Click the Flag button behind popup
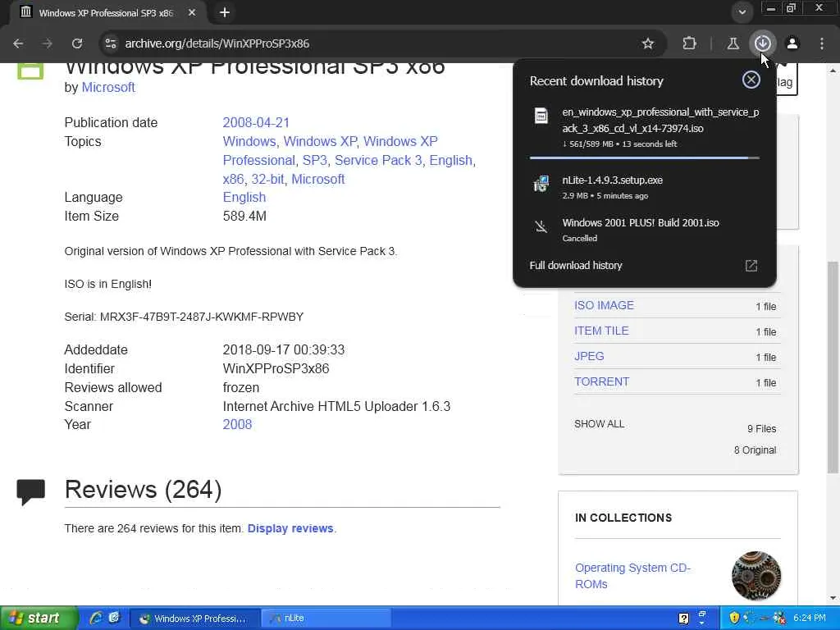The image size is (840, 630). [x=787, y=80]
